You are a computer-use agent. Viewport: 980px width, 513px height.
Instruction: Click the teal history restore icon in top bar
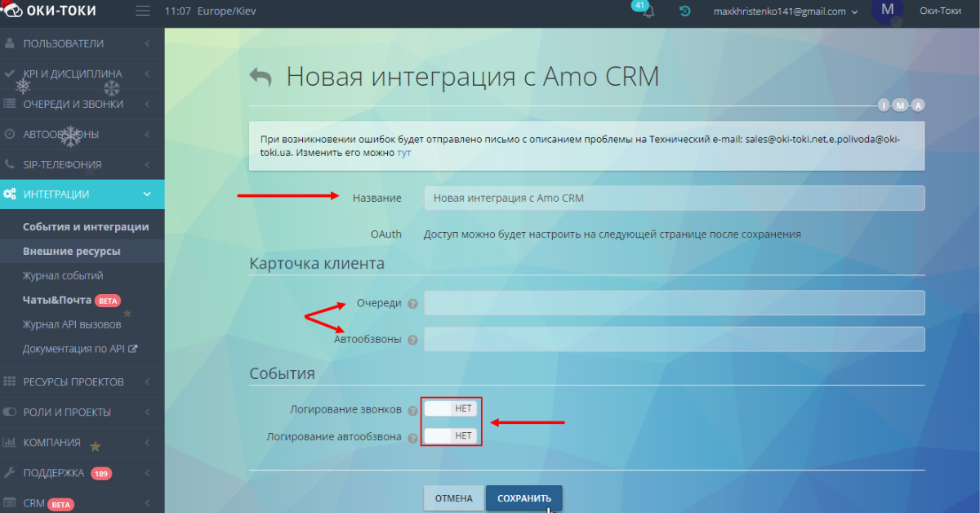pos(684,11)
